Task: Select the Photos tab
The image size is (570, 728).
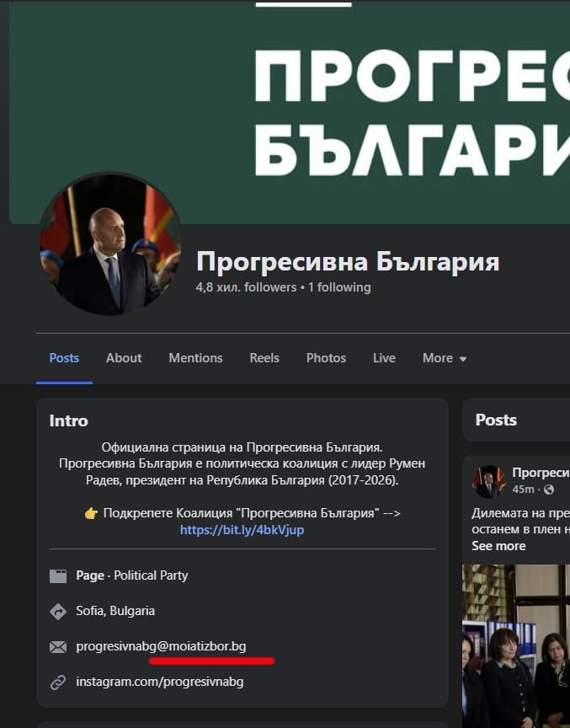Action: (326, 358)
